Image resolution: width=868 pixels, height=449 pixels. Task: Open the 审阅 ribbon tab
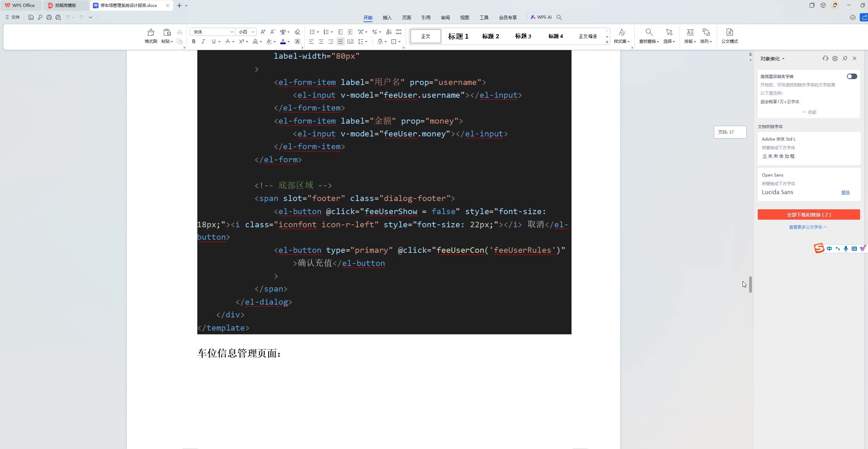click(x=445, y=18)
